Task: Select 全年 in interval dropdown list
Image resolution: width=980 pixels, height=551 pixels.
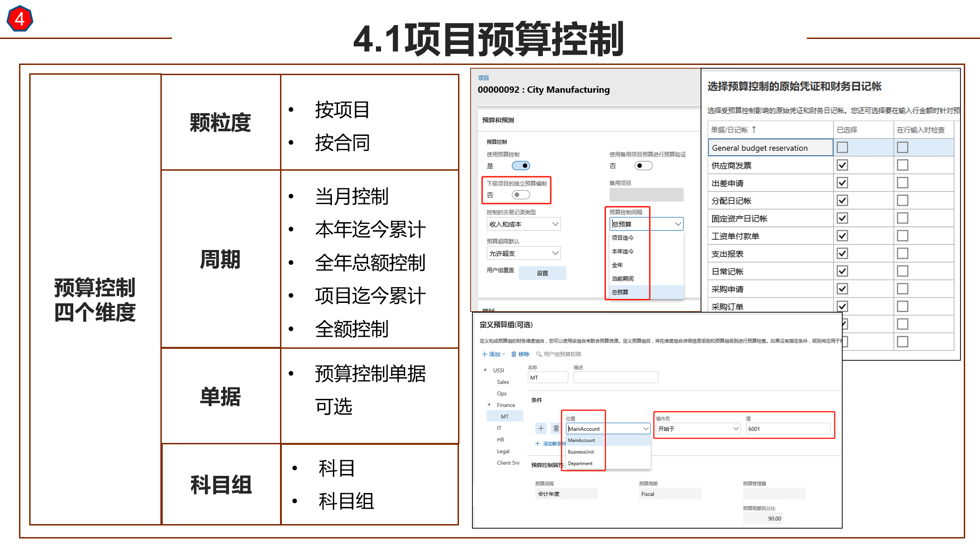Action: click(617, 265)
